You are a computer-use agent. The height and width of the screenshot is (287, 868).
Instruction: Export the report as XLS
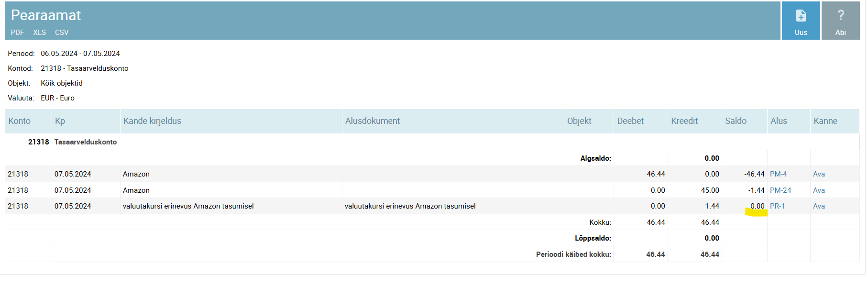click(40, 33)
